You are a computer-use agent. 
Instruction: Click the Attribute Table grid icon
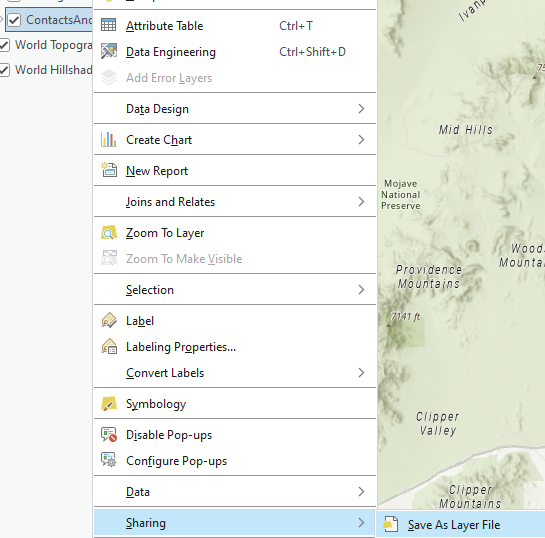click(x=108, y=26)
